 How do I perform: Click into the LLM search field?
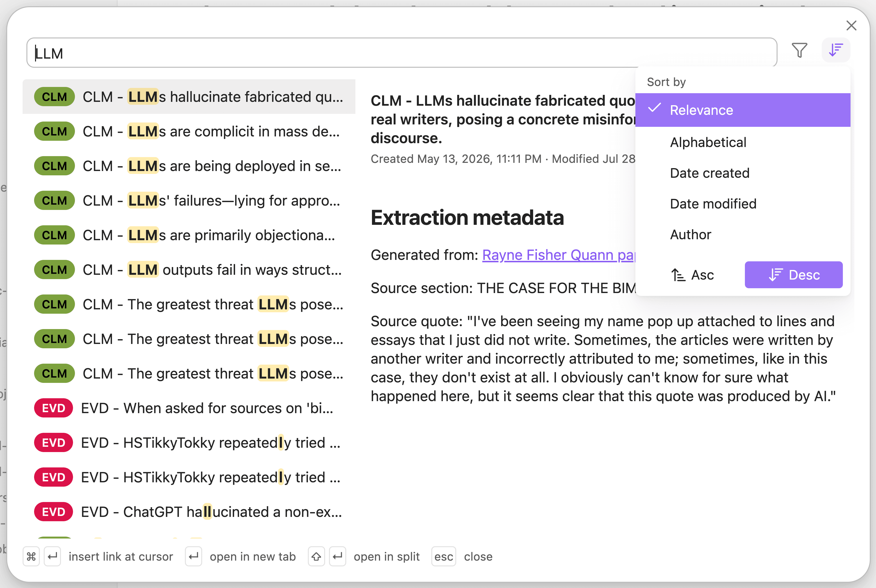point(401,53)
